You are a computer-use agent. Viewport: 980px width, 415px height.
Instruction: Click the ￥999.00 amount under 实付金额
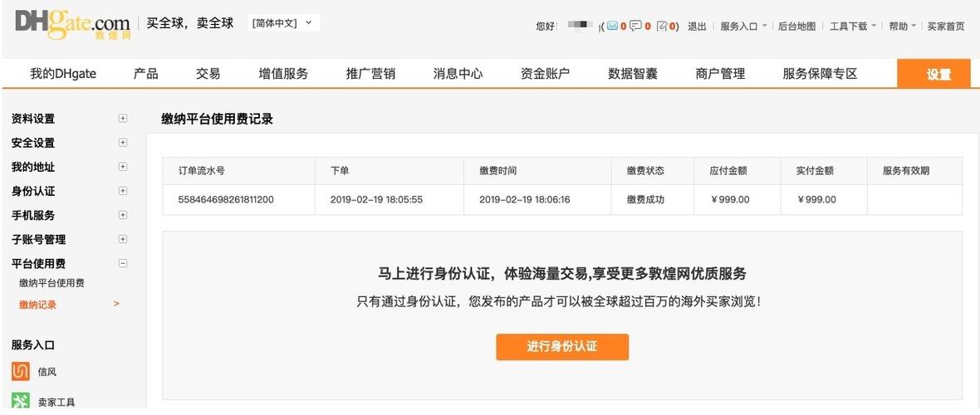pyautogui.click(x=816, y=200)
